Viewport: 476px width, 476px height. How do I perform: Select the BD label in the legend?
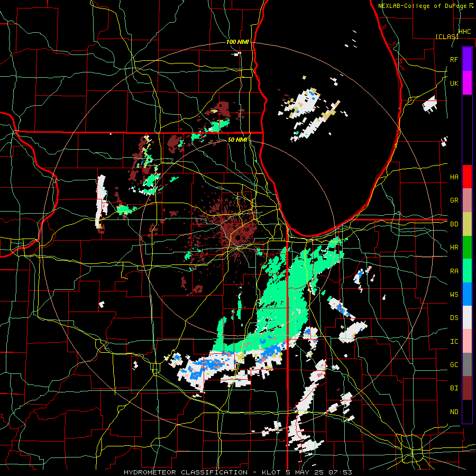(x=454, y=224)
